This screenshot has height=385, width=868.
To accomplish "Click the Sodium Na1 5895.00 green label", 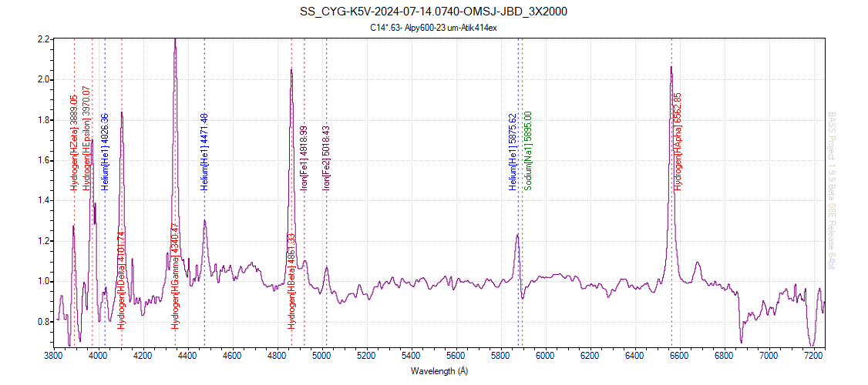I will 528,151.
